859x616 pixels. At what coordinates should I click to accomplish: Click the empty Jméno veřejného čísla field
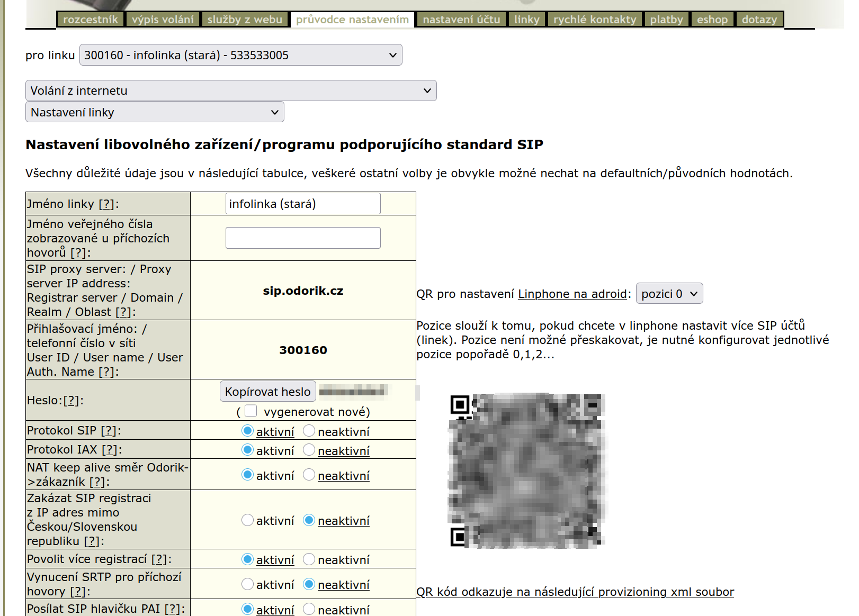point(302,238)
